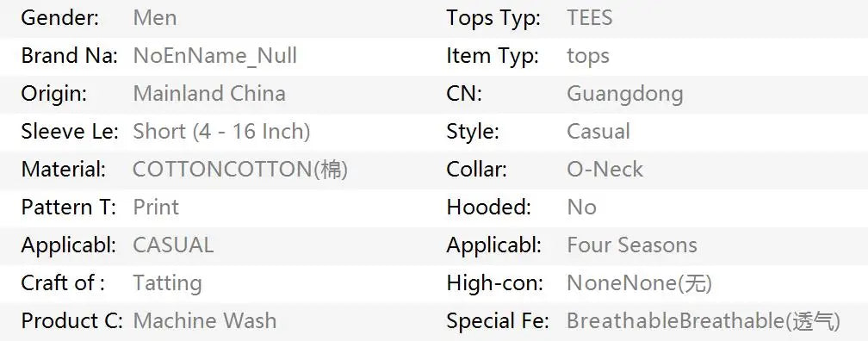Select the Casual style value
Screen dimensions: 868x341
[x=598, y=132]
